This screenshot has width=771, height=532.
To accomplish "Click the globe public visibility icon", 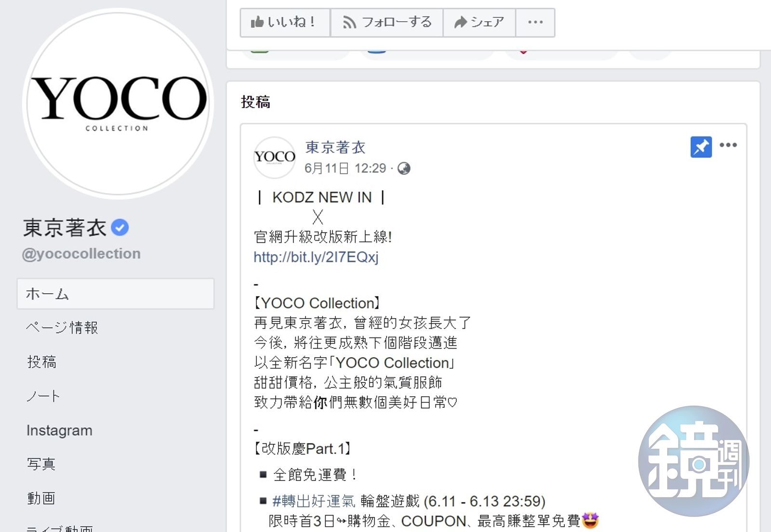I will pos(404,169).
